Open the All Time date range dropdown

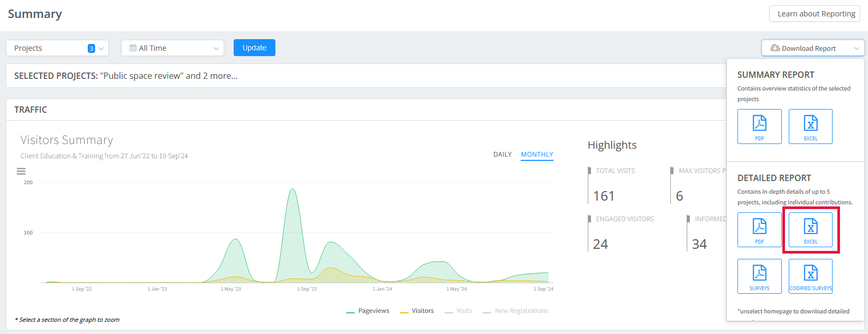172,48
